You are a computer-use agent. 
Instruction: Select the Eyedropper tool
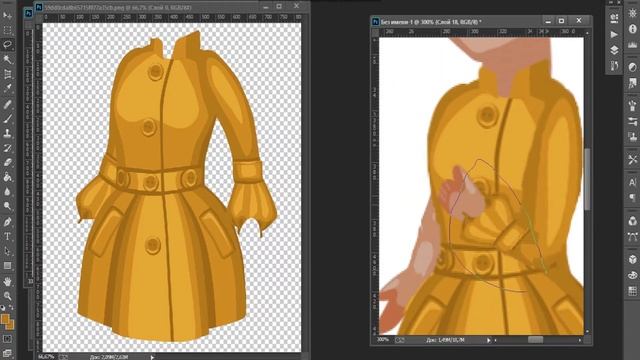7,89
